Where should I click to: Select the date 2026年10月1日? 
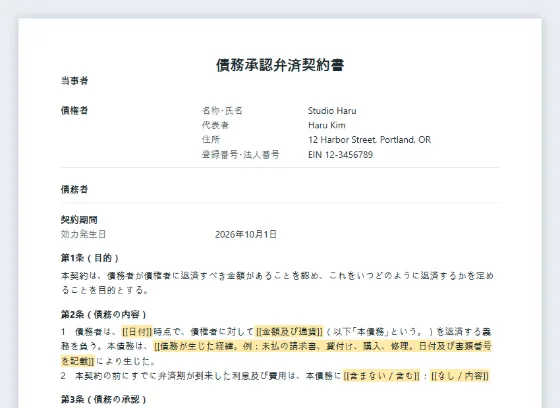pos(246,234)
